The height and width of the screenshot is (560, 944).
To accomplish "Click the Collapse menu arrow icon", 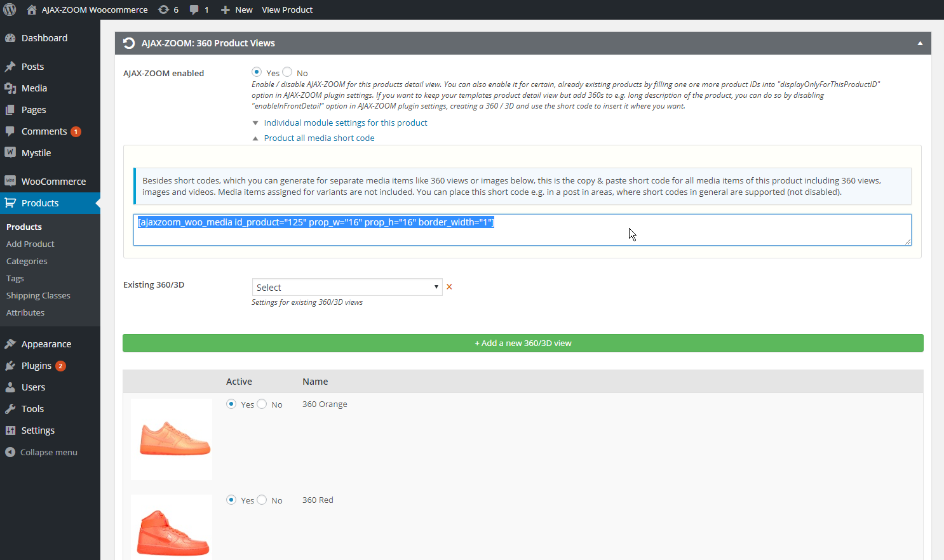I will 10,452.
